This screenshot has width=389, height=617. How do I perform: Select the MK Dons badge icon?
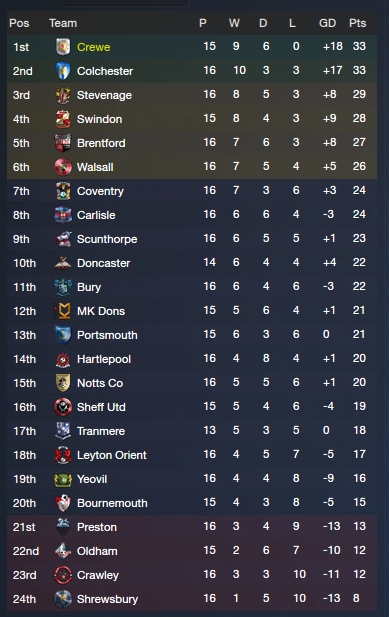pyautogui.click(x=63, y=311)
